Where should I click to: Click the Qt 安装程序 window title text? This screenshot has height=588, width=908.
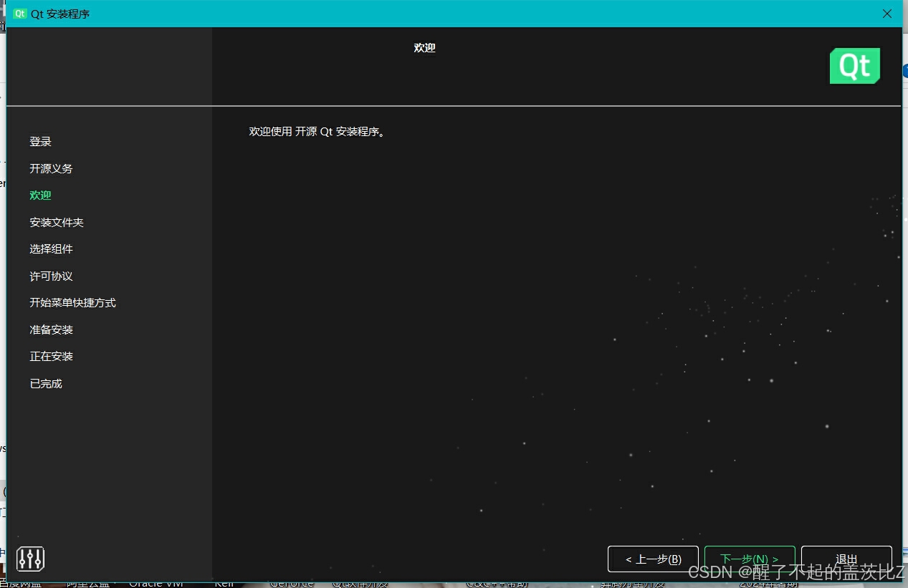coord(60,14)
